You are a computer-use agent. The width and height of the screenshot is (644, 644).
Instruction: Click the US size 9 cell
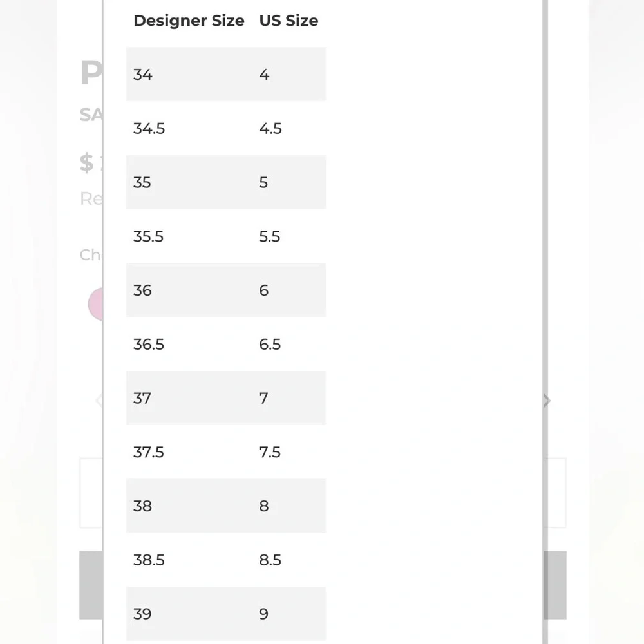pyautogui.click(x=263, y=614)
